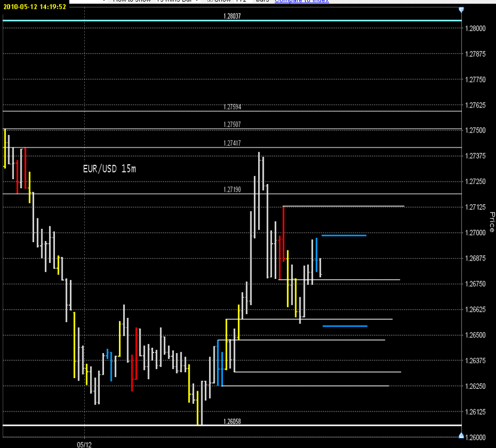This screenshot has height=448, width=496.
Task: Click the 1.28037 level label
Action: [x=232, y=16]
